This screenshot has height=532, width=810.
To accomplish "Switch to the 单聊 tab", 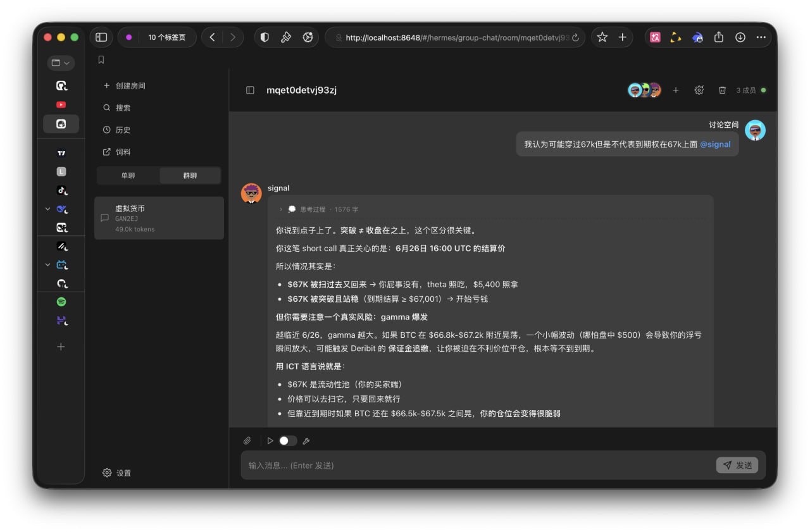I will (x=128, y=175).
